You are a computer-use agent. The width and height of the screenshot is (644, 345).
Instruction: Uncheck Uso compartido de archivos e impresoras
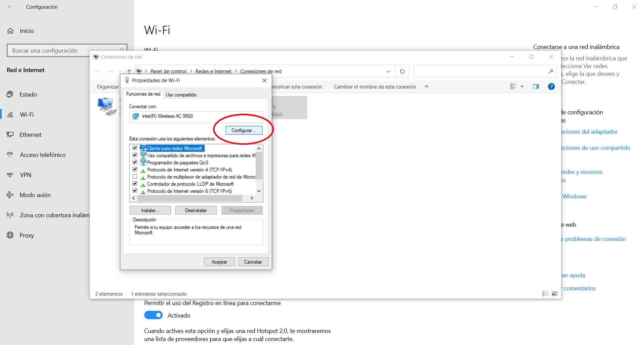[135, 155]
